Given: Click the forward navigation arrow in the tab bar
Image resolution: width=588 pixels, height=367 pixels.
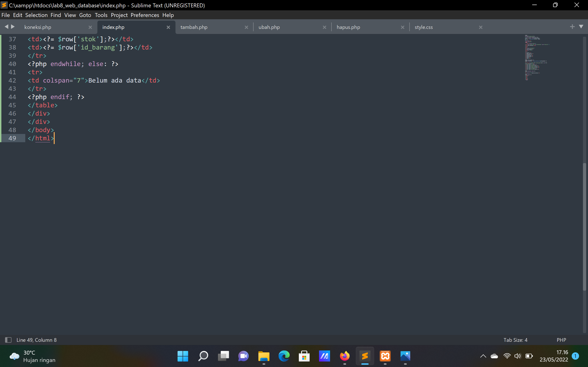Looking at the screenshot, I should click(12, 27).
